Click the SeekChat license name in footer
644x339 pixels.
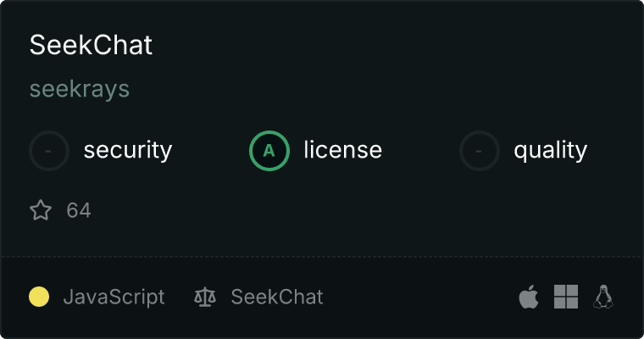coord(277,297)
